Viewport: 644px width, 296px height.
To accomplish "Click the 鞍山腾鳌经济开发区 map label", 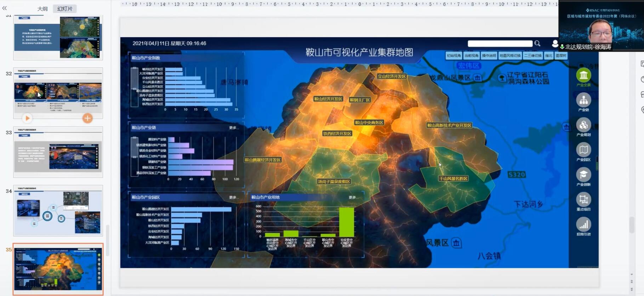I will click(x=263, y=160).
